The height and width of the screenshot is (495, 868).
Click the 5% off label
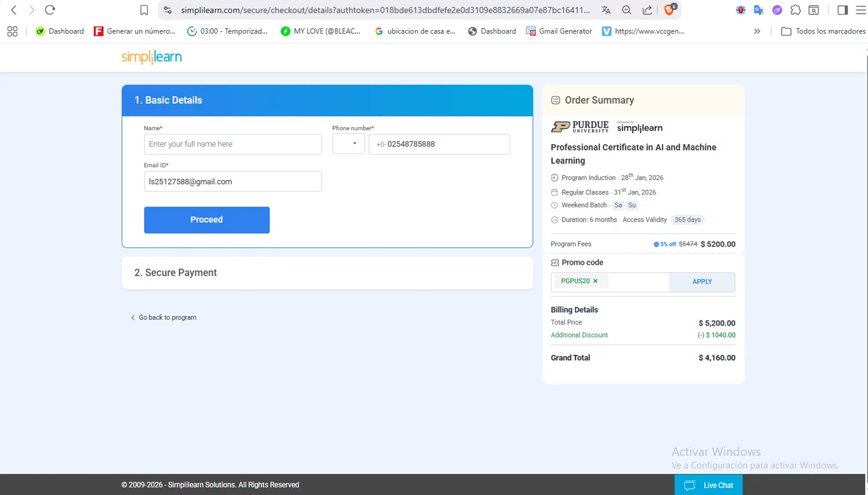click(665, 244)
